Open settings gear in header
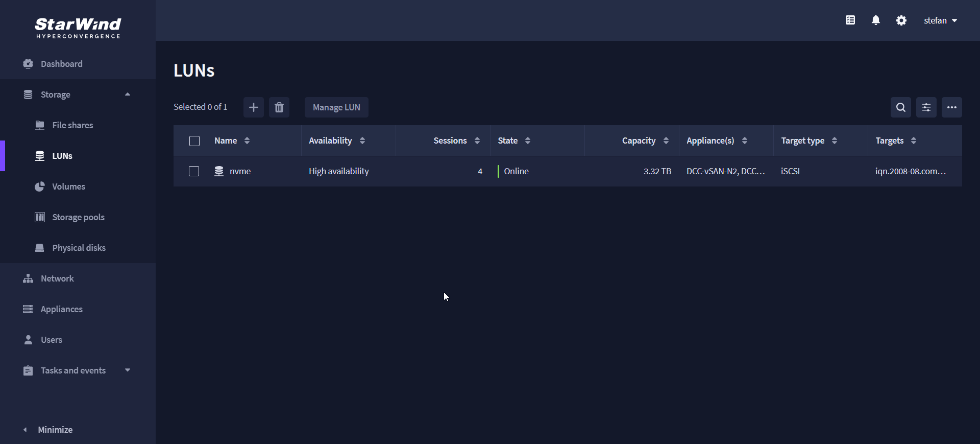 point(901,20)
